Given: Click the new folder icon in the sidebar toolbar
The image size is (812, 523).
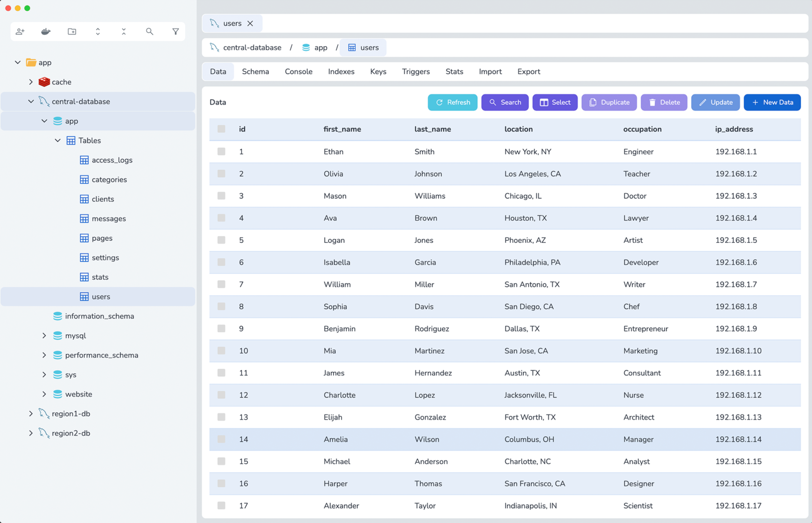Looking at the screenshot, I should (72, 32).
